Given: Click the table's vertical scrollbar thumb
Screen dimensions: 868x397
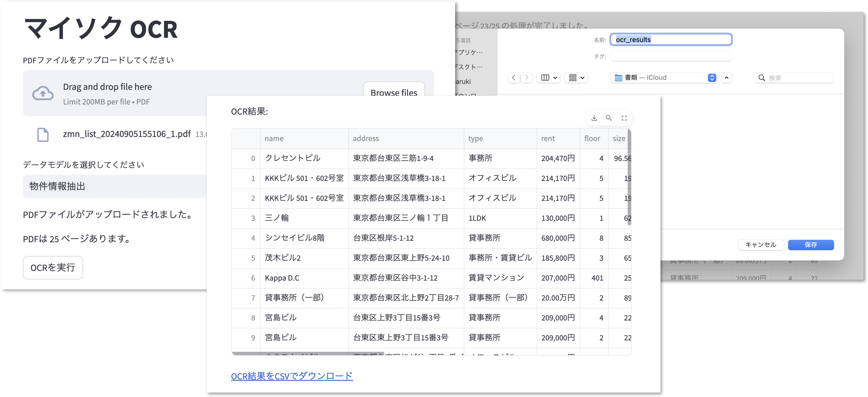Looking at the screenshot, I should [x=629, y=178].
